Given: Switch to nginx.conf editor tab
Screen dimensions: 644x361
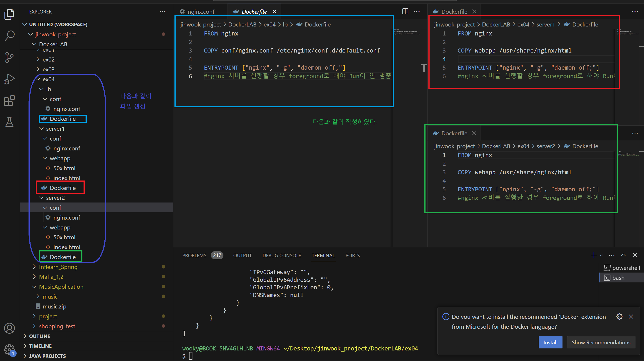Looking at the screenshot, I should tap(201, 12).
